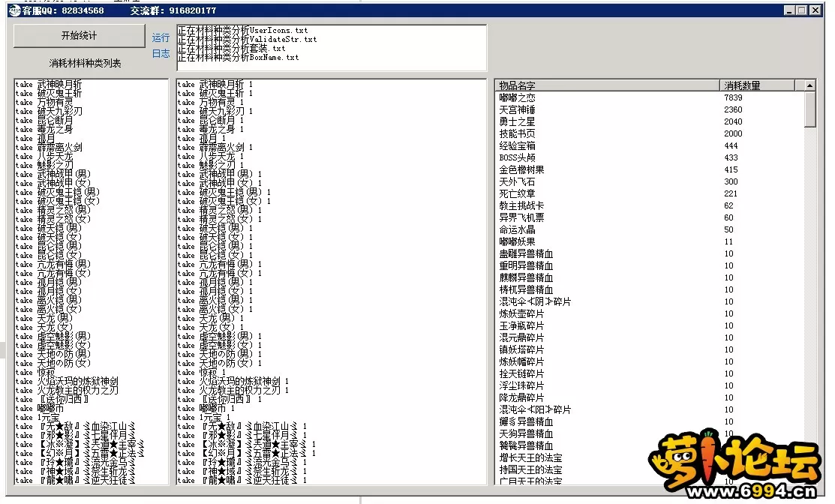The image size is (835, 504).
Task: Select the 天外飞石 row
Action: coord(650,181)
